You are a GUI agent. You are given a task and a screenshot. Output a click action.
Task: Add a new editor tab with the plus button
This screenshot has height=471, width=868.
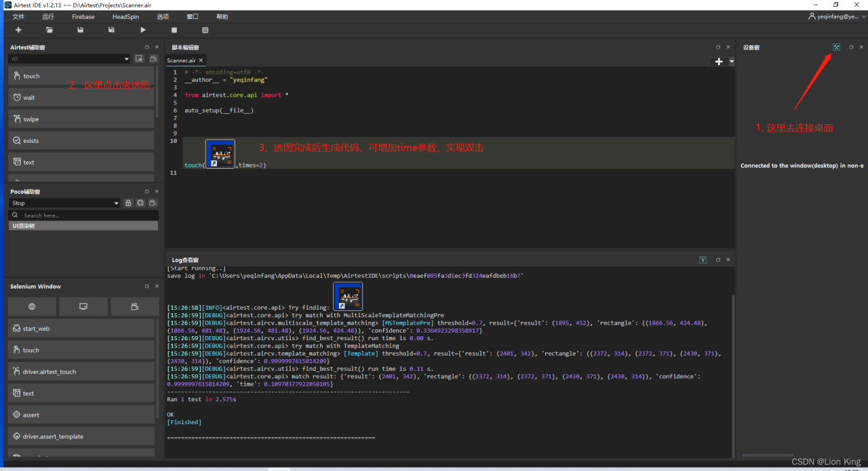(x=719, y=61)
